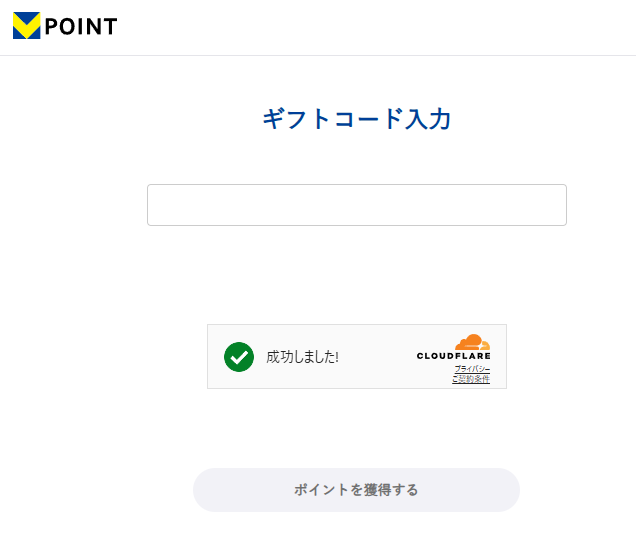Focus the gift code input field
The height and width of the screenshot is (538, 636).
(356, 205)
